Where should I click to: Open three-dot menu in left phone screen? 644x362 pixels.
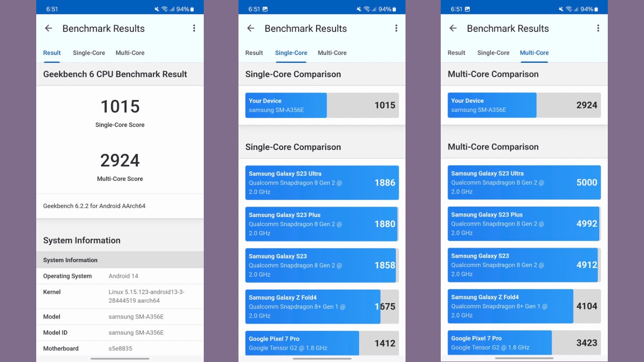pos(194,29)
